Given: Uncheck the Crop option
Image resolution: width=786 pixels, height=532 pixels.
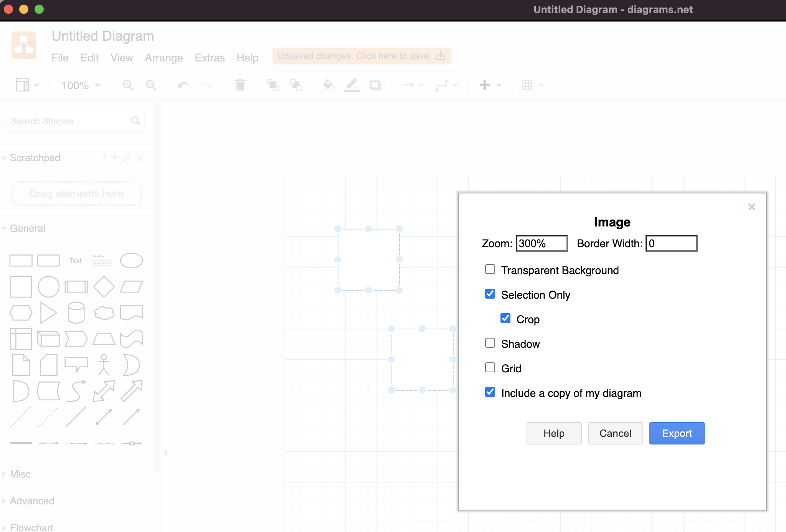Looking at the screenshot, I should point(505,318).
